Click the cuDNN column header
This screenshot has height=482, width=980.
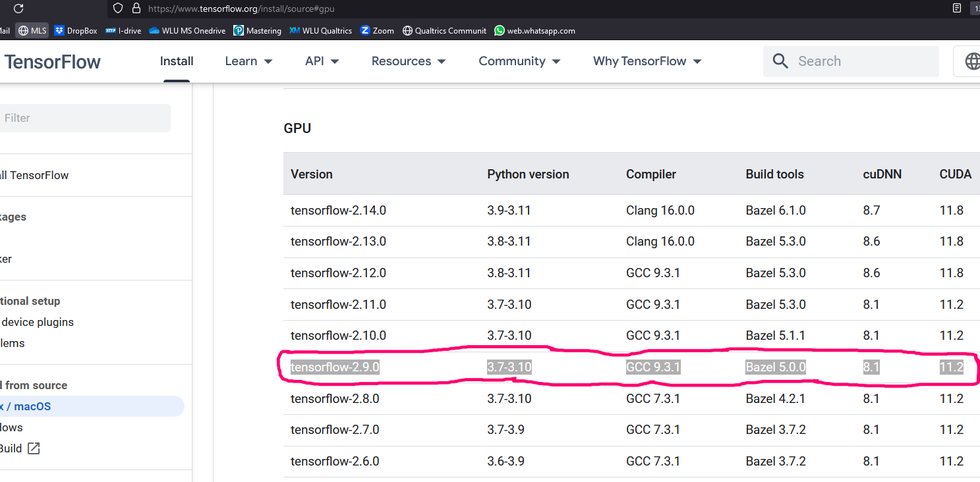pyautogui.click(x=882, y=174)
